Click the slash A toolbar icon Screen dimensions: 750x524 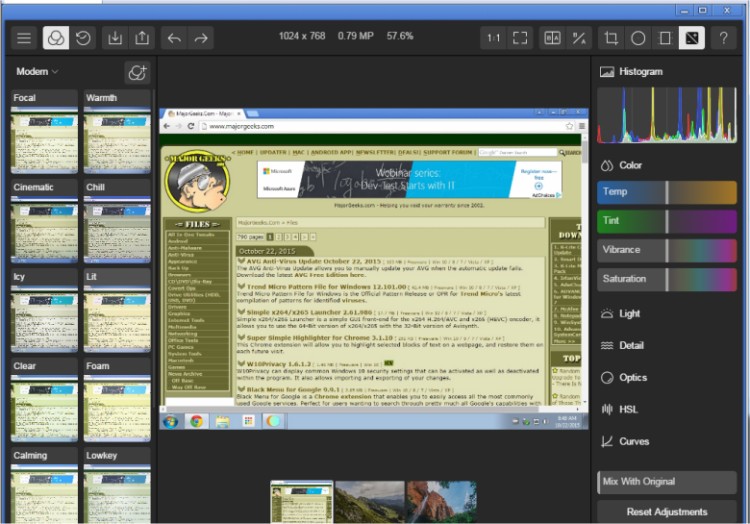point(579,38)
